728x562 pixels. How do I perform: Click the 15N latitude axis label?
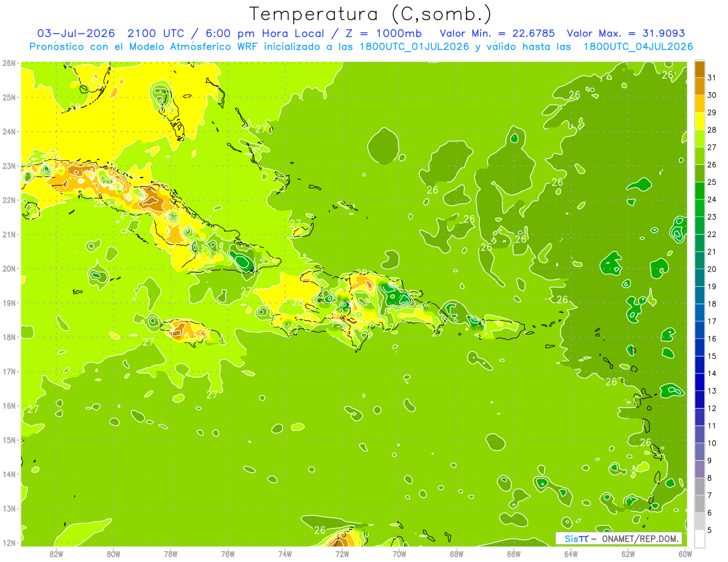[x=8, y=440]
